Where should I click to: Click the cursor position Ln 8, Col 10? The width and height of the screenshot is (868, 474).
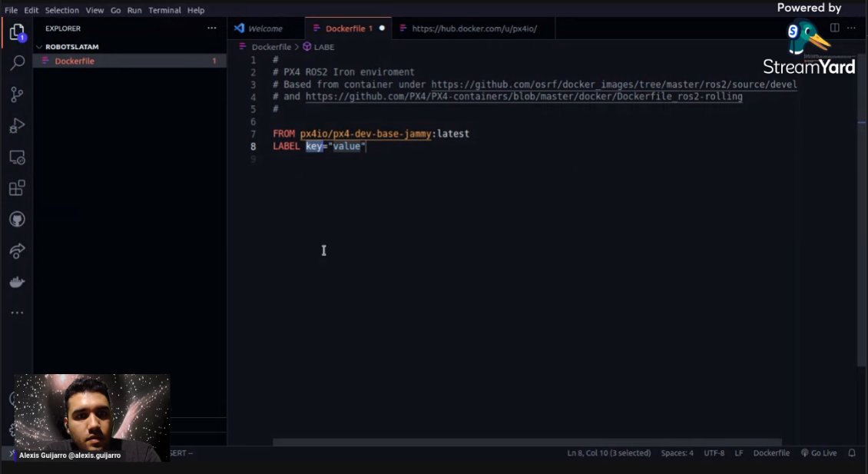coord(609,453)
